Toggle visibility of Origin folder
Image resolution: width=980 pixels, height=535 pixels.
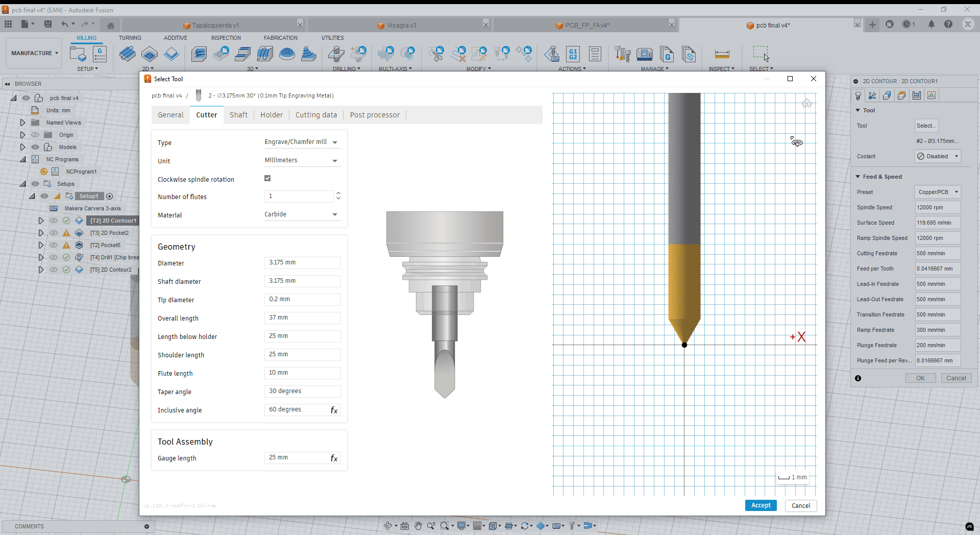35,135
